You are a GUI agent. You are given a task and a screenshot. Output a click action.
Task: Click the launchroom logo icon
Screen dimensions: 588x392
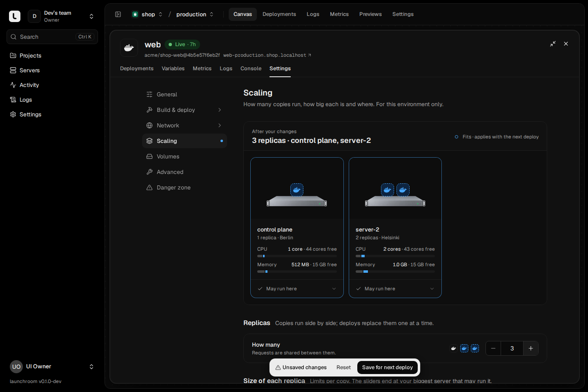click(15, 16)
